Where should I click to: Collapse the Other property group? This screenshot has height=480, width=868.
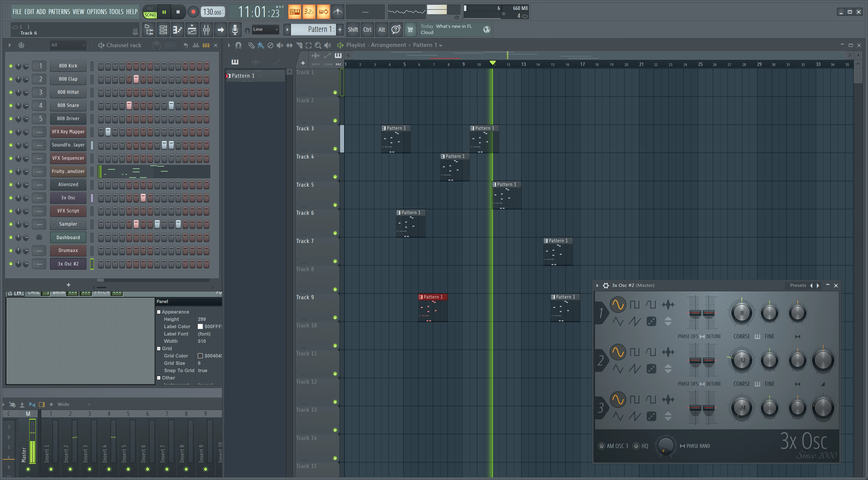click(159, 378)
